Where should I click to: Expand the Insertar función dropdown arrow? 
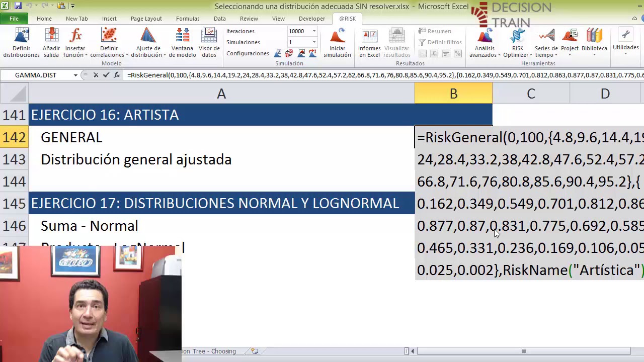(x=86, y=55)
